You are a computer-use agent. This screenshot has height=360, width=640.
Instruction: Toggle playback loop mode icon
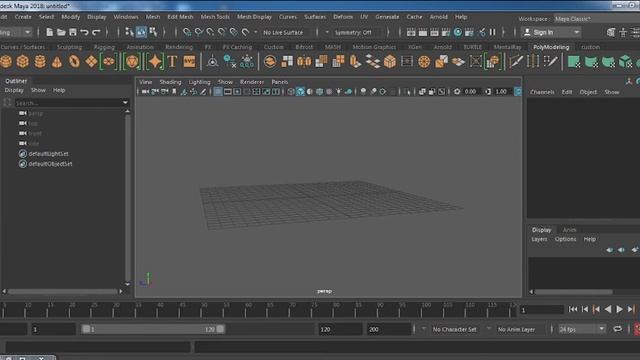click(618, 329)
